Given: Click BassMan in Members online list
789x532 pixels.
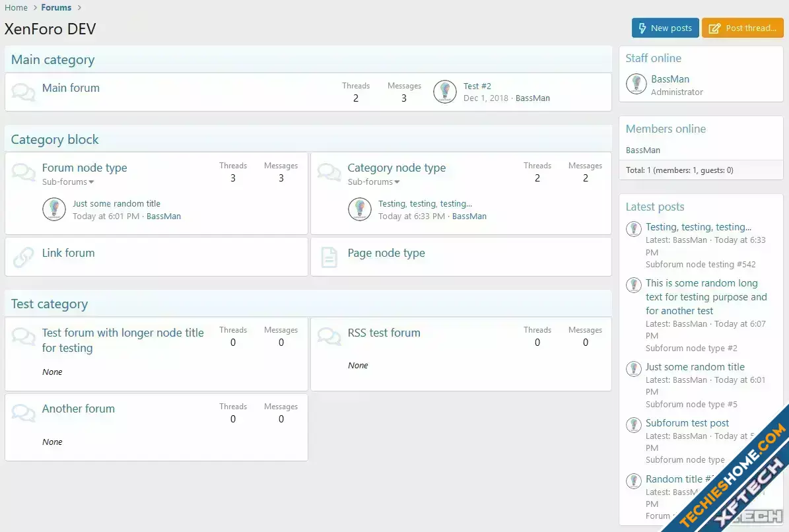Looking at the screenshot, I should pyautogui.click(x=643, y=150).
